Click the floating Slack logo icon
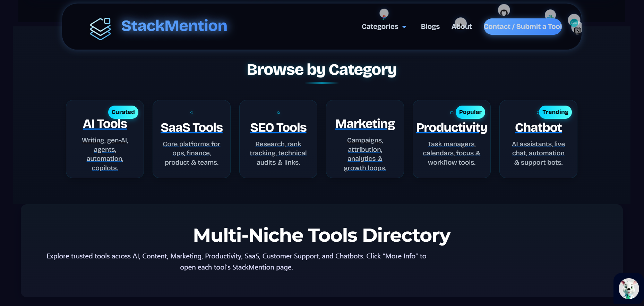The image size is (644, 306). (x=550, y=15)
